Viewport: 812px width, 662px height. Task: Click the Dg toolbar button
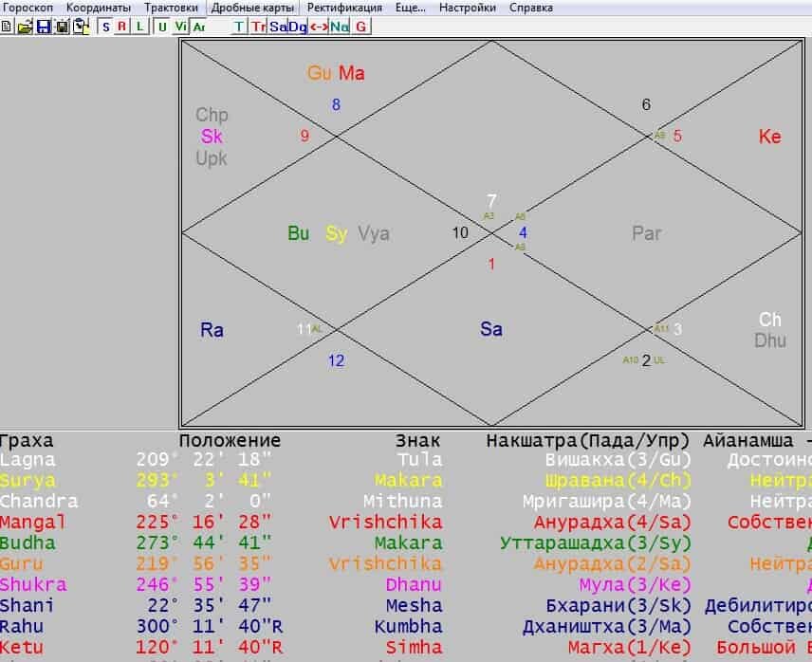(x=297, y=27)
